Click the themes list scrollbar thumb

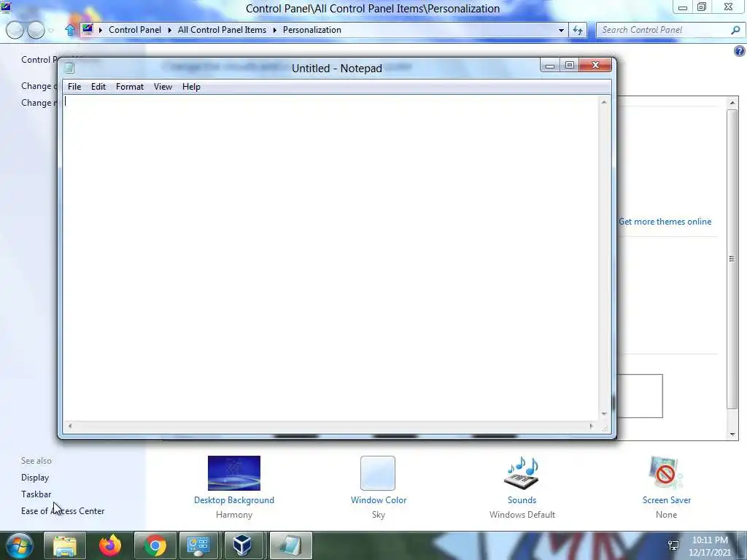pos(732,259)
